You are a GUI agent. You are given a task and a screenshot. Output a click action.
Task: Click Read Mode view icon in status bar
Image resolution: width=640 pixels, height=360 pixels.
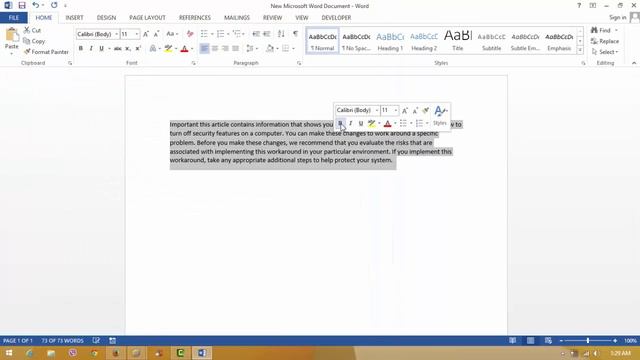pyautogui.click(x=512, y=340)
